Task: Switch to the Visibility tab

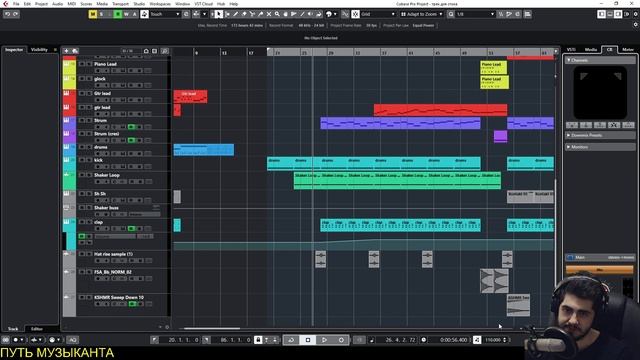Action: [x=39, y=49]
